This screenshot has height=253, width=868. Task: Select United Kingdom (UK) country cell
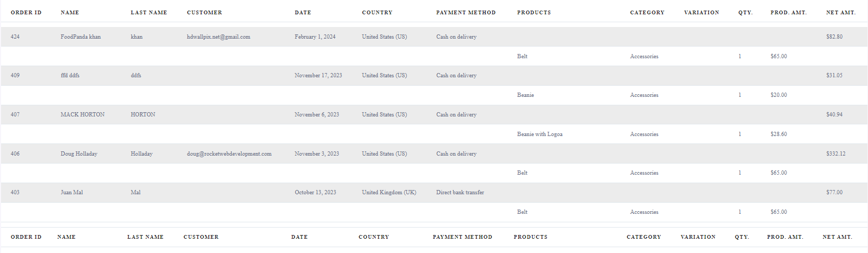(389, 192)
